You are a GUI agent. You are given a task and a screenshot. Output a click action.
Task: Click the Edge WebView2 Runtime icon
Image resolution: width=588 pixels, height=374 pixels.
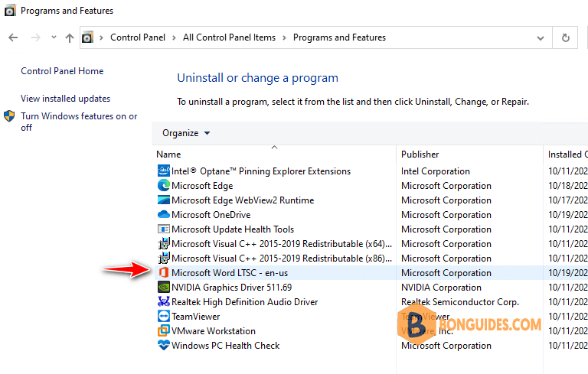click(x=164, y=200)
